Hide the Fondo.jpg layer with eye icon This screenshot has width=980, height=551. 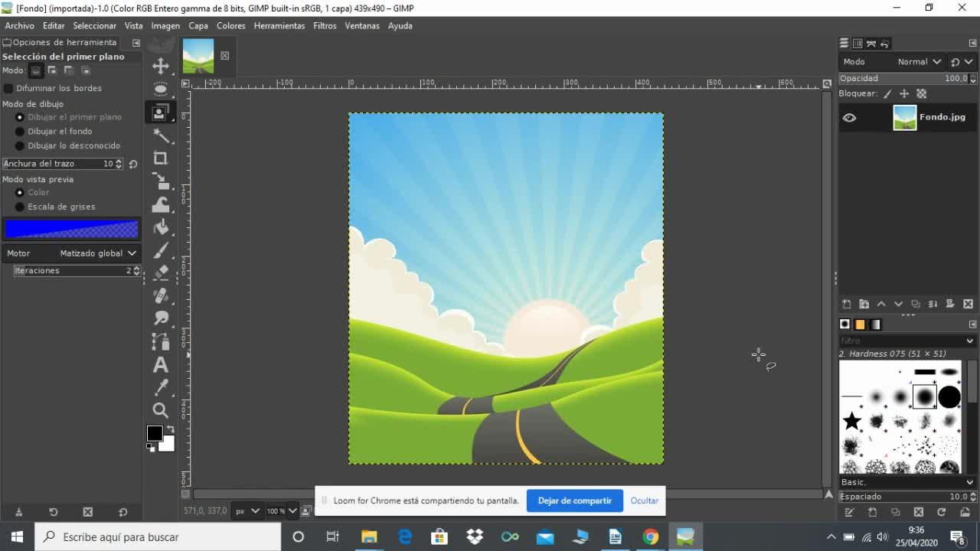point(849,117)
